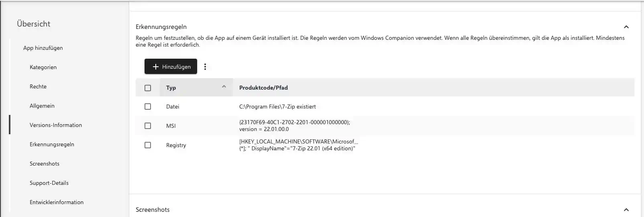Sort by Typ column arrow

224,87
